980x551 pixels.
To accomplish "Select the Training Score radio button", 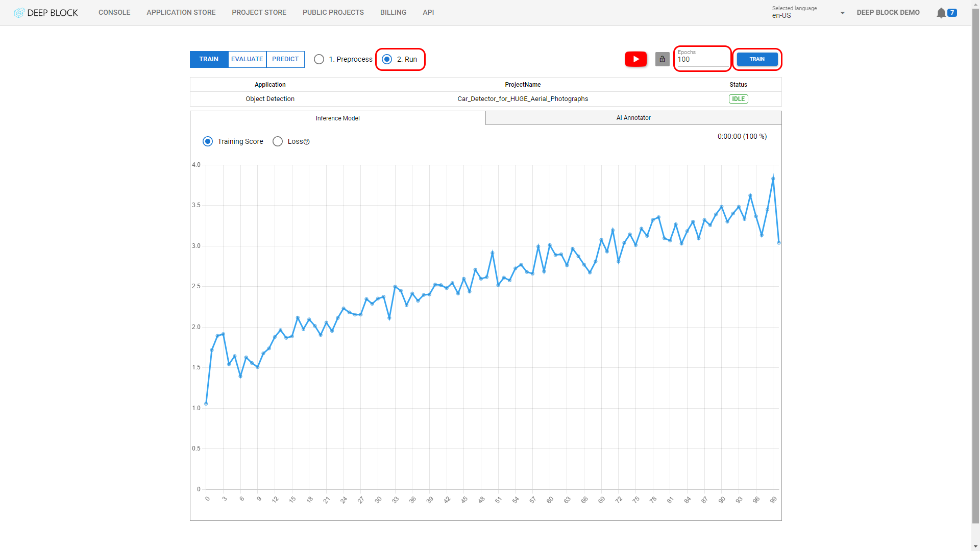I will click(208, 141).
